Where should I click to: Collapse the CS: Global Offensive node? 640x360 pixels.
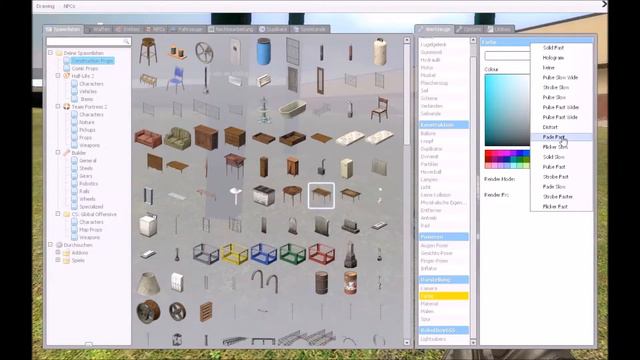58,214
